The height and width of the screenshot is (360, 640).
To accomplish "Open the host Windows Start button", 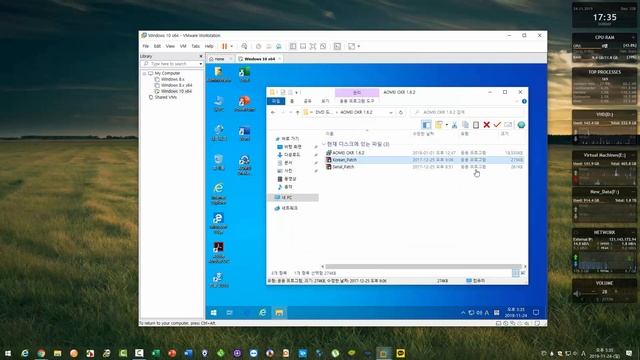I will pyautogui.click(x=8, y=353).
